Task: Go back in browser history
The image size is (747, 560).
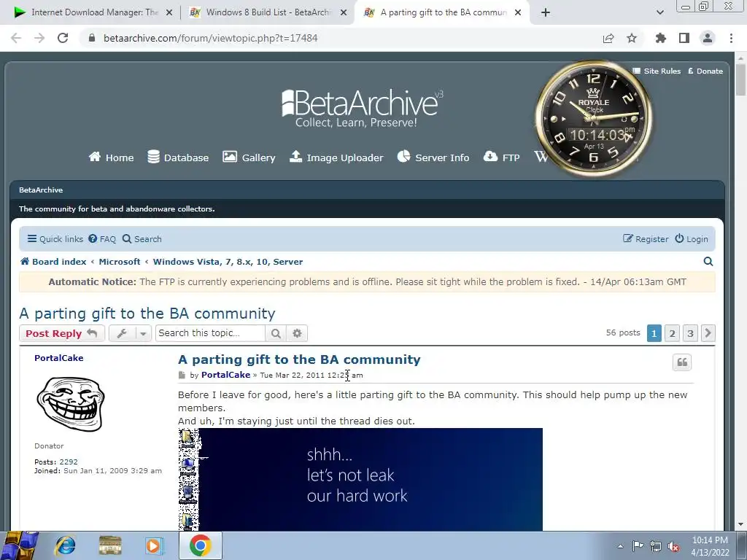Action: (x=16, y=38)
